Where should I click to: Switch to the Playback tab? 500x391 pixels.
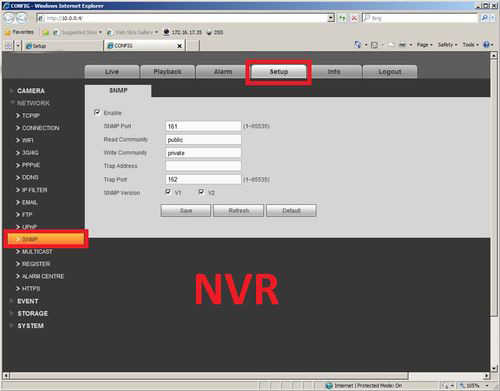tap(168, 72)
